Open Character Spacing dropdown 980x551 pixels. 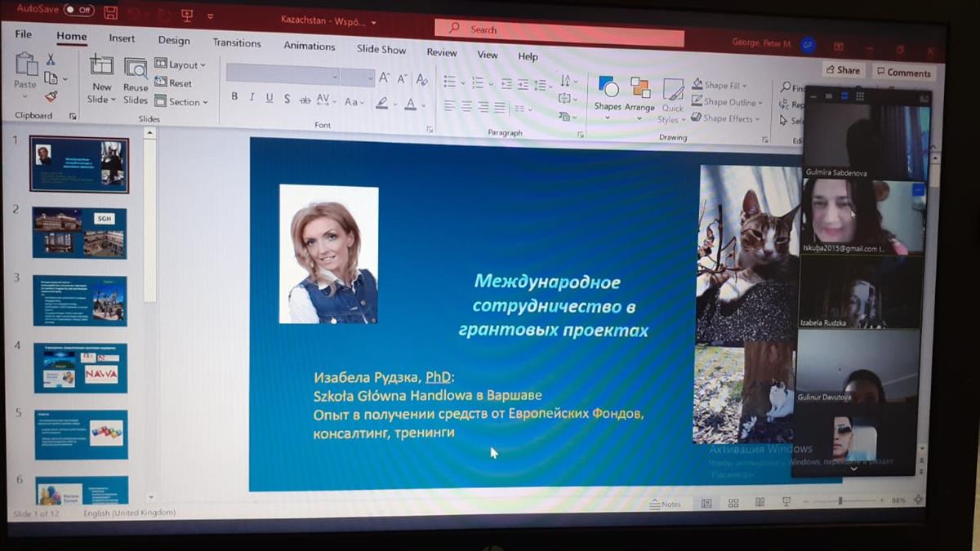click(x=326, y=100)
